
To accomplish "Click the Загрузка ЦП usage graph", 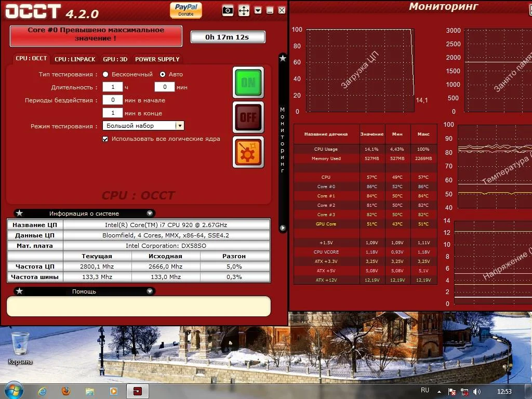I will click(360, 70).
